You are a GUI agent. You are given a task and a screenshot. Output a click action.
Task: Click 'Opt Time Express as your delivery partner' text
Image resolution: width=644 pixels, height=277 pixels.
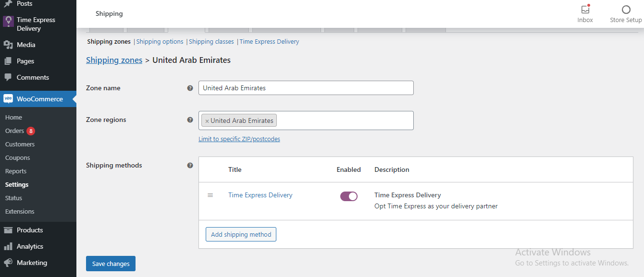436,206
